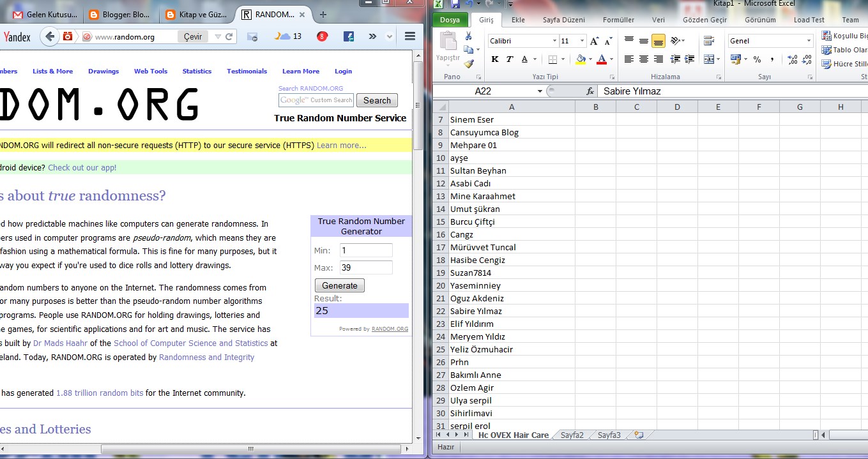
Task: Click the Decrease Indent icon
Action: click(x=675, y=59)
